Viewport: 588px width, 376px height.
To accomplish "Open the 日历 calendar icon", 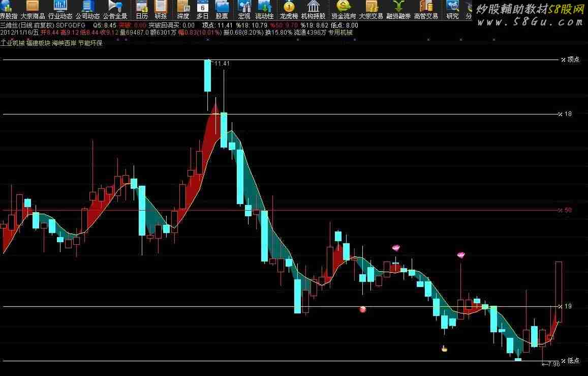I will (142, 10).
